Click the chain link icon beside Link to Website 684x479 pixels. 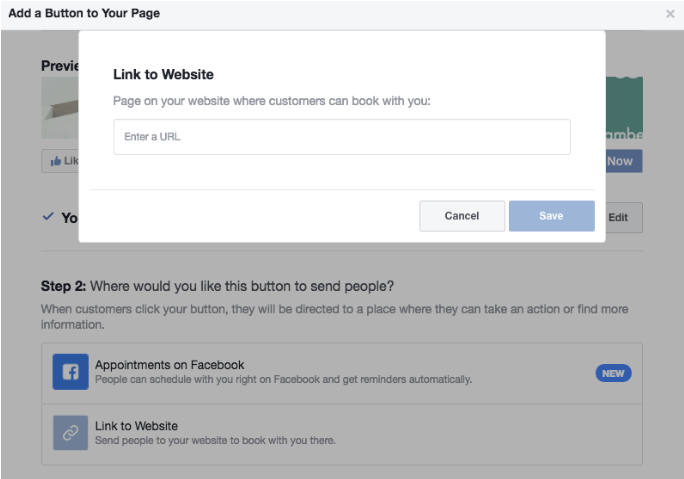70,432
